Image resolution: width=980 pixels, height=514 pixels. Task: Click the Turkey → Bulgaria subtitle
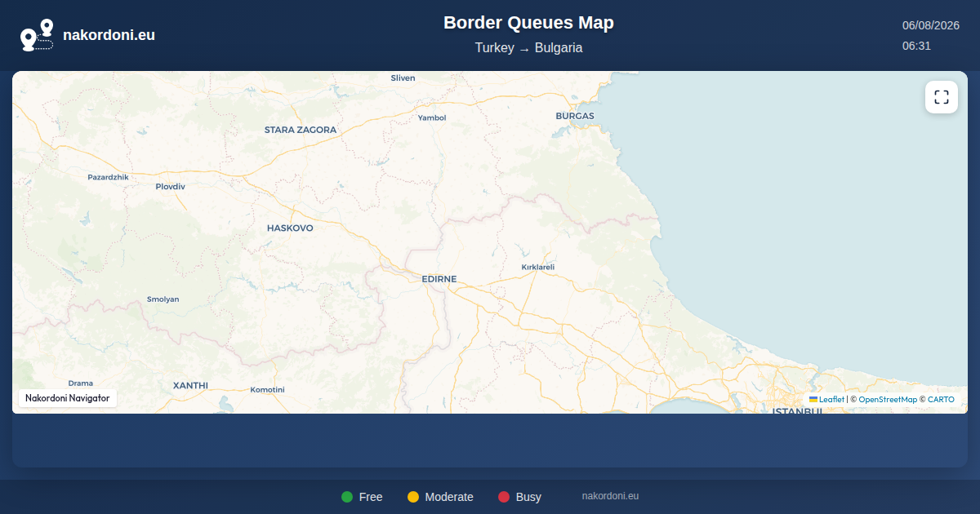528,47
